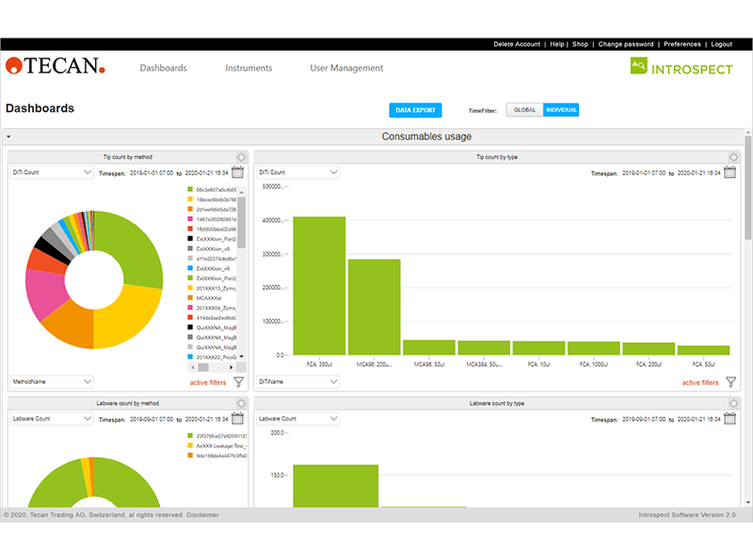This screenshot has height=560, width=753.
Task: Switch time filter to Individual
Action: (x=561, y=110)
